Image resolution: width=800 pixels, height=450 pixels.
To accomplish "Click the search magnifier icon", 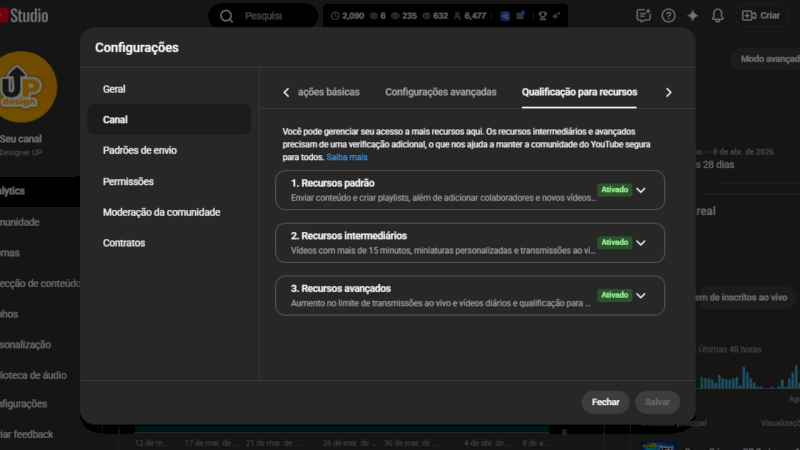I will tap(227, 16).
